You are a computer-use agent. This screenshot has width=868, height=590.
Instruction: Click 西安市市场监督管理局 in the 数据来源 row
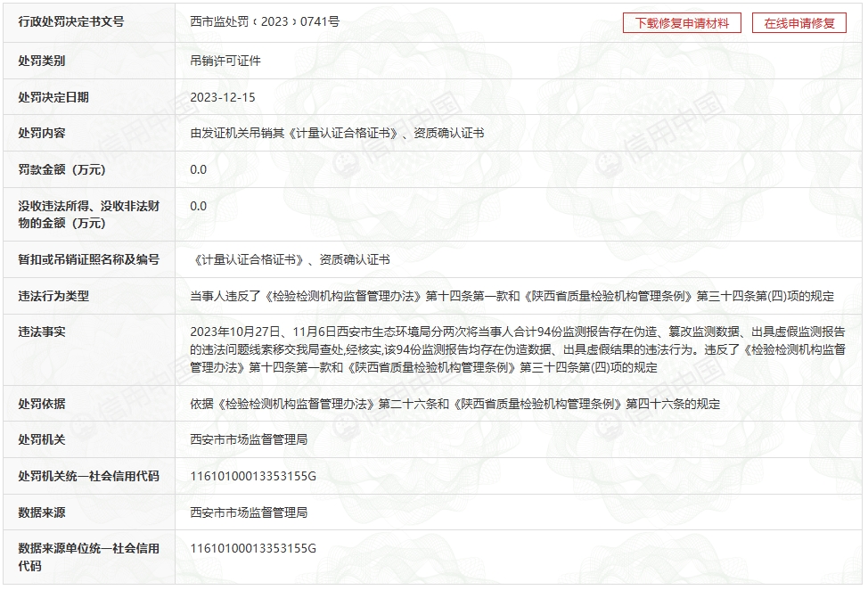click(x=249, y=512)
